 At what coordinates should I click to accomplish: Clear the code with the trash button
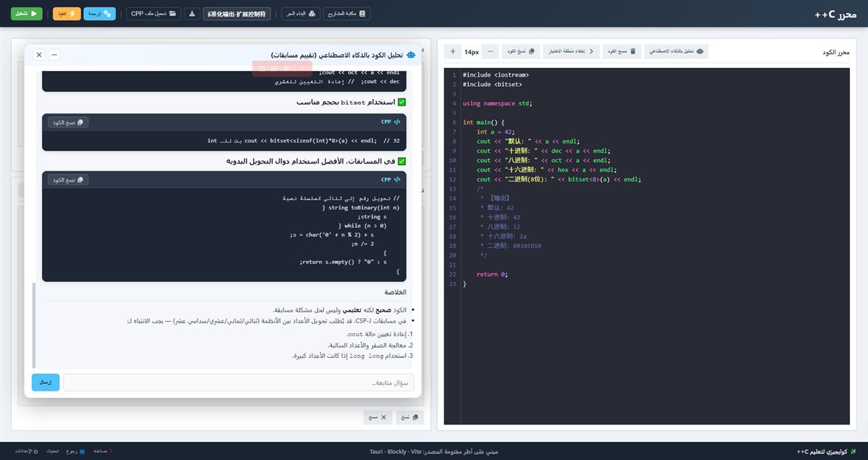(x=621, y=51)
